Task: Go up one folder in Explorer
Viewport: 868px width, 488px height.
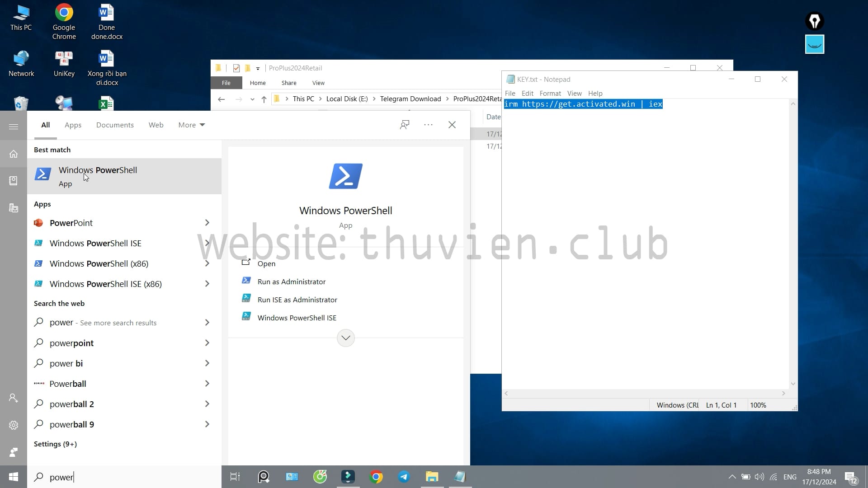Action: pos(264,99)
